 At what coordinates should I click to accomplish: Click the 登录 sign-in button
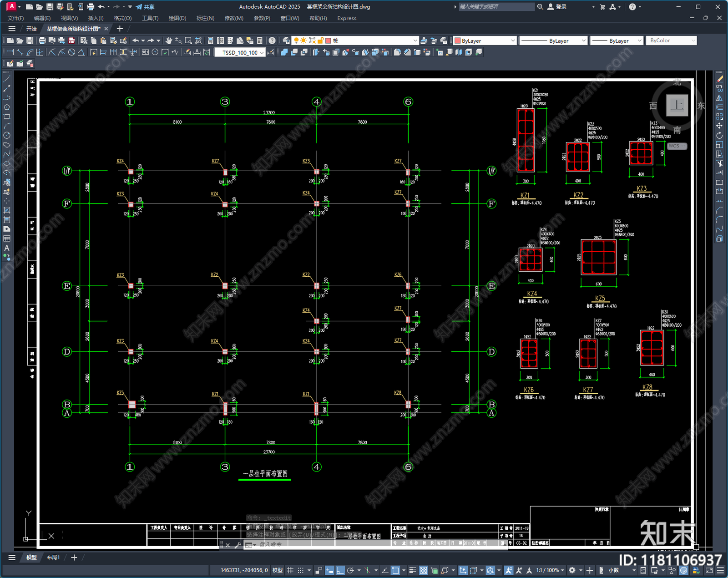(557, 7)
